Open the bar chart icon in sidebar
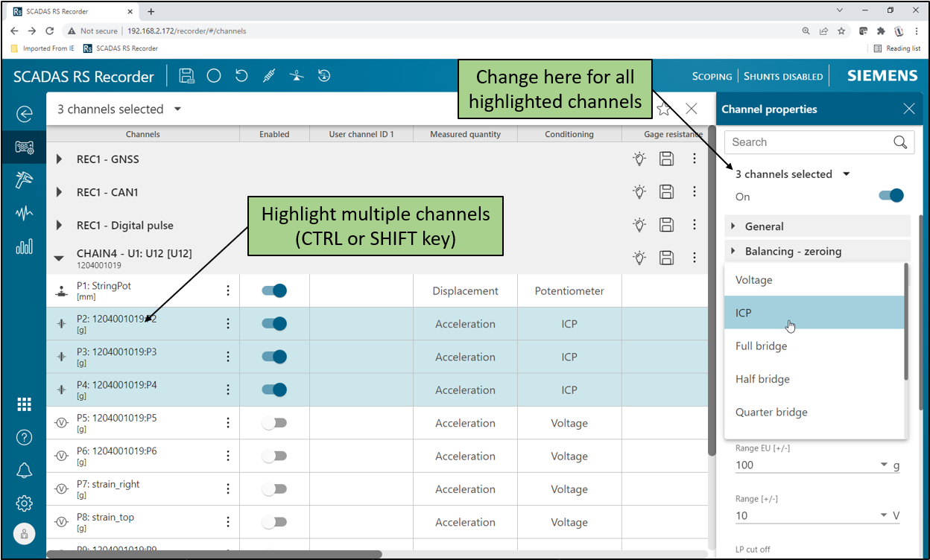Image resolution: width=930 pixels, height=560 pixels. 25,246
